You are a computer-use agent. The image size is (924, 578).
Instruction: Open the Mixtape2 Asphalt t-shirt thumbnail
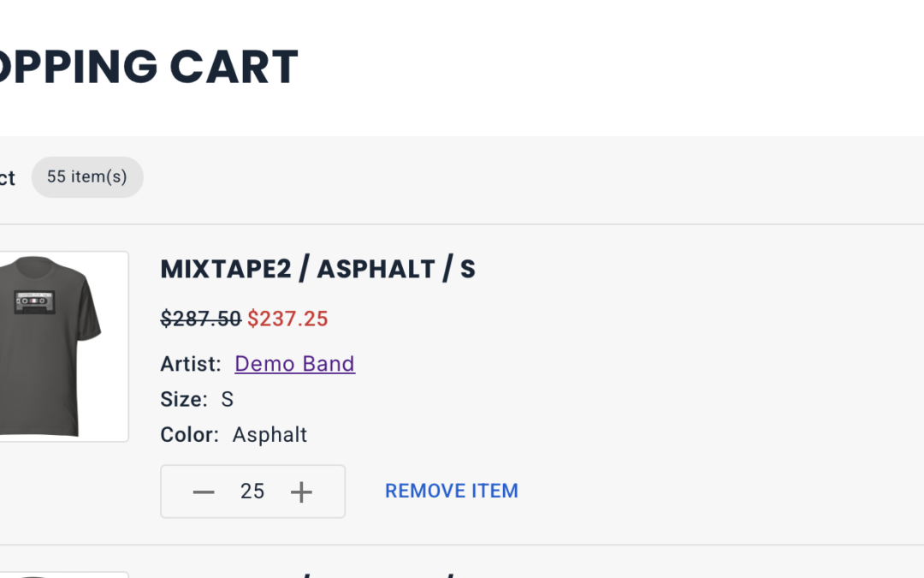click(x=63, y=346)
